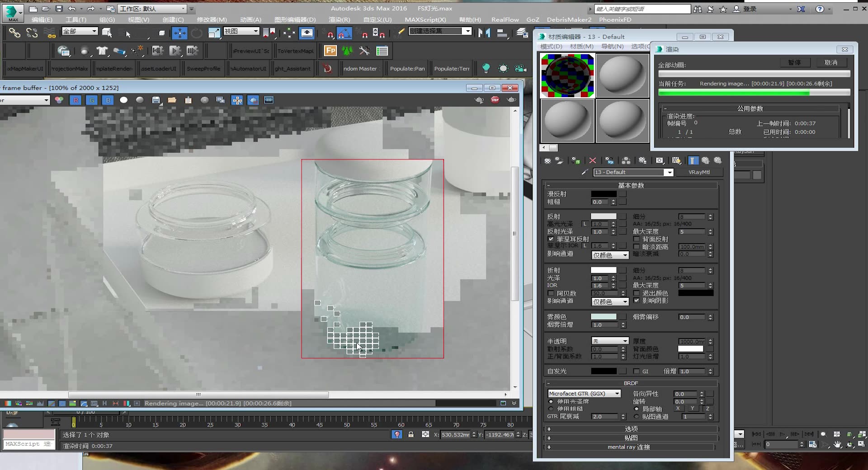Select the checkered sphere material slot

tap(567, 75)
